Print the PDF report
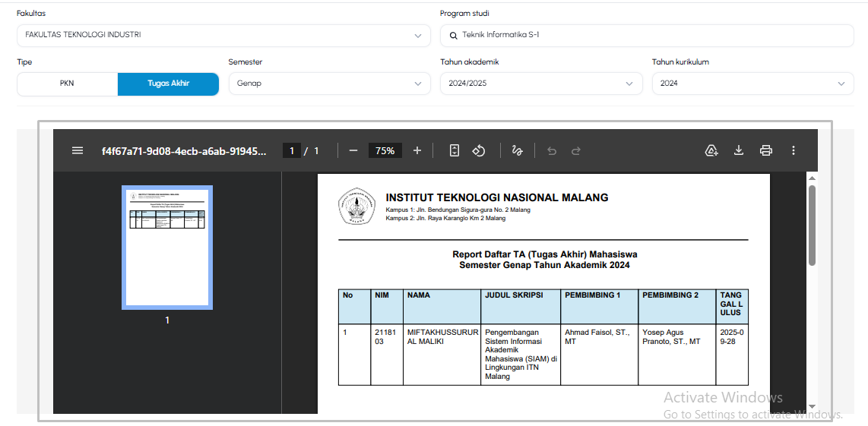This screenshot has width=868, height=426. [x=766, y=150]
